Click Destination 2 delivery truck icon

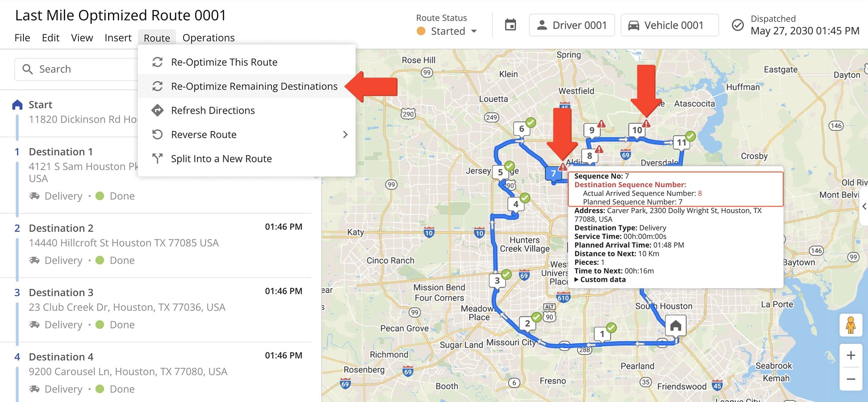(34, 261)
